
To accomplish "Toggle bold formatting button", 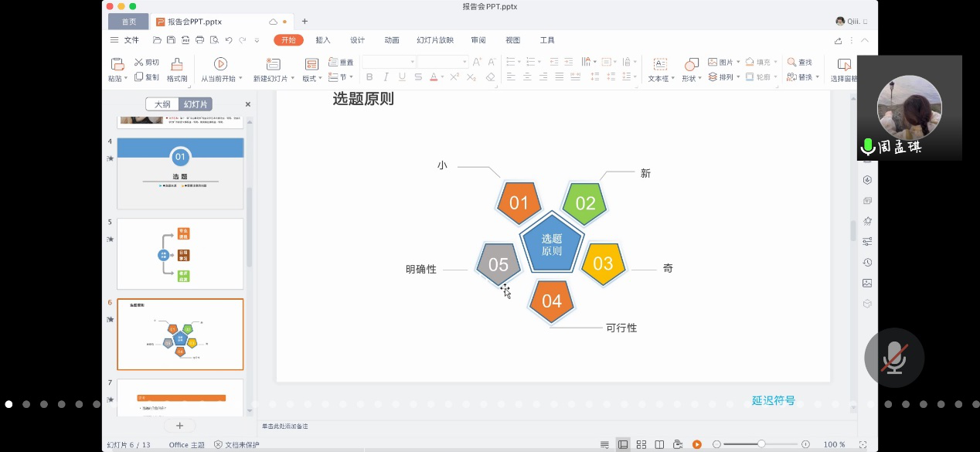I will (x=369, y=77).
